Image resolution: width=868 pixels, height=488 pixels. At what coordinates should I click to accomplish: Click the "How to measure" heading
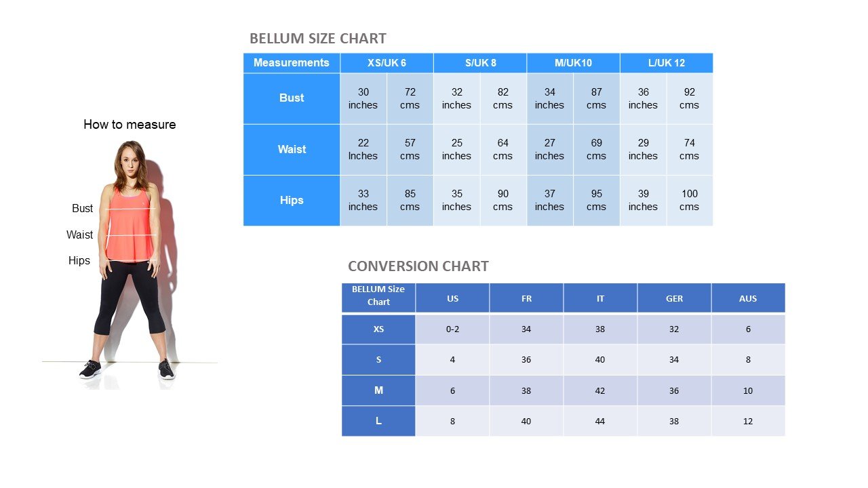point(130,125)
